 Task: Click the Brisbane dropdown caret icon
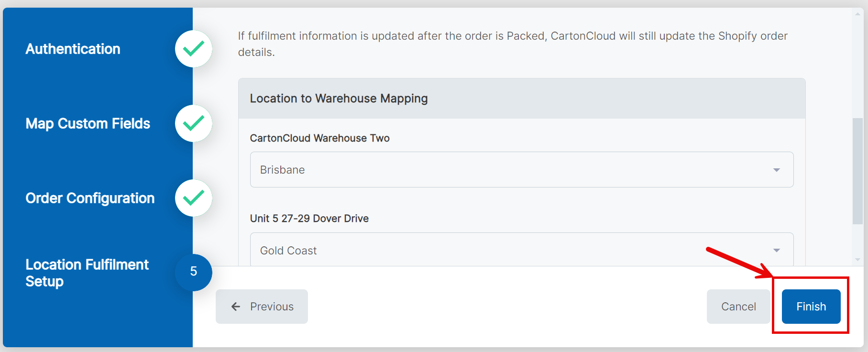777,169
